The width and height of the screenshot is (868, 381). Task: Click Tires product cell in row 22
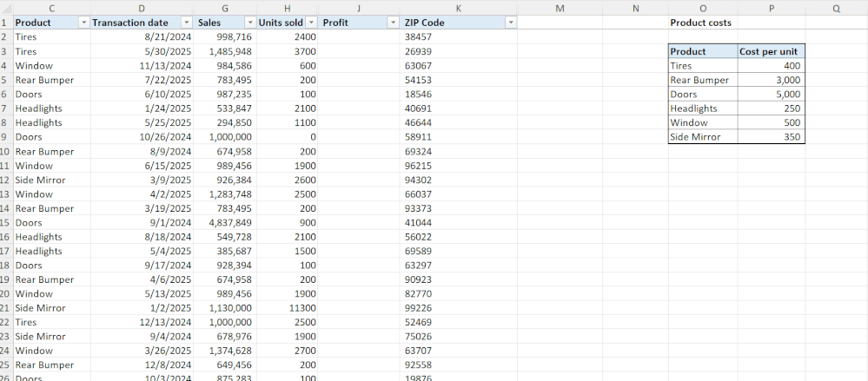tap(51, 322)
